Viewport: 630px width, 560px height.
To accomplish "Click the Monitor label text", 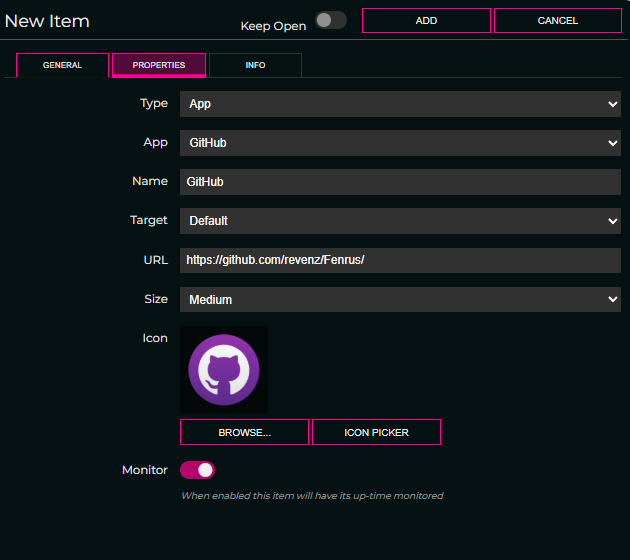I will tap(145, 470).
